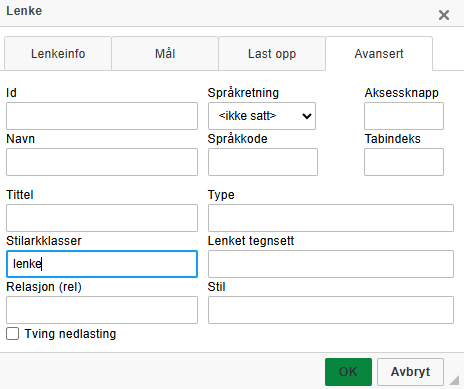Screen dimensions: 464x389
Task: Click the Tving nedlasting label text
Action: [x=70, y=334]
